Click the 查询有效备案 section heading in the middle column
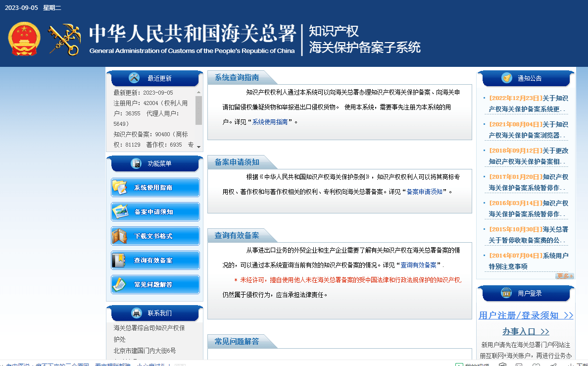The width and height of the screenshot is (588, 366). (x=237, y=235)
